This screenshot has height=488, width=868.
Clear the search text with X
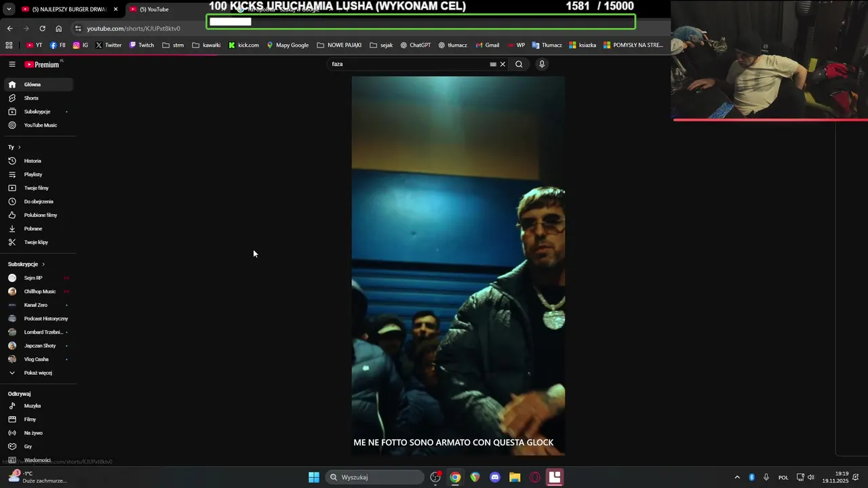pos(502,64)
